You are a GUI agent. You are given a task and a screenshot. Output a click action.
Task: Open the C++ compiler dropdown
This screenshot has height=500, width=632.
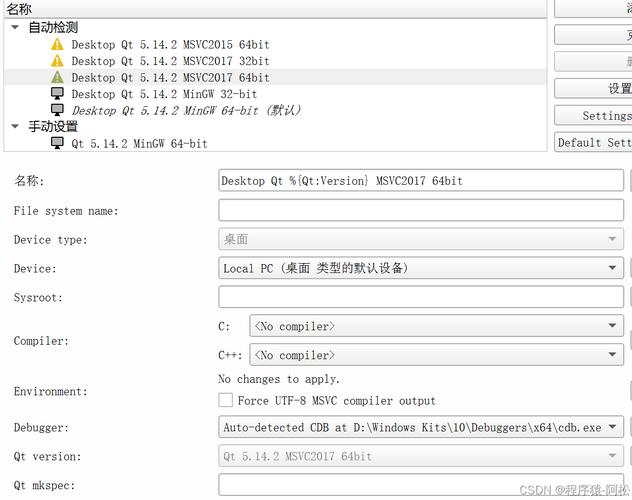pos(437,355)
